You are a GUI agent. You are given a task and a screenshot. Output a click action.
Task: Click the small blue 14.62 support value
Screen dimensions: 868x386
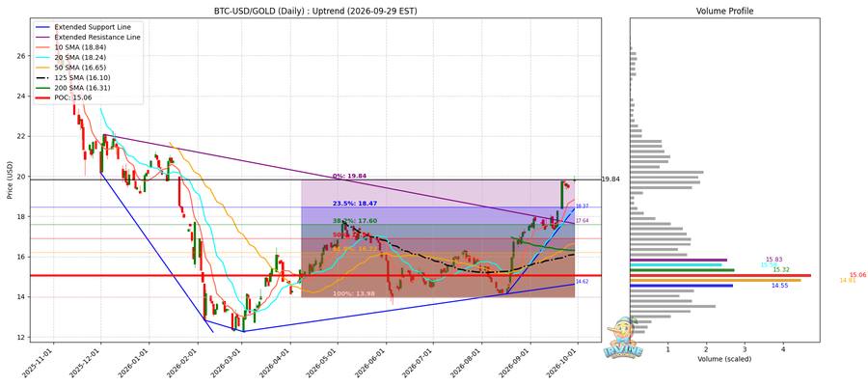582,282
